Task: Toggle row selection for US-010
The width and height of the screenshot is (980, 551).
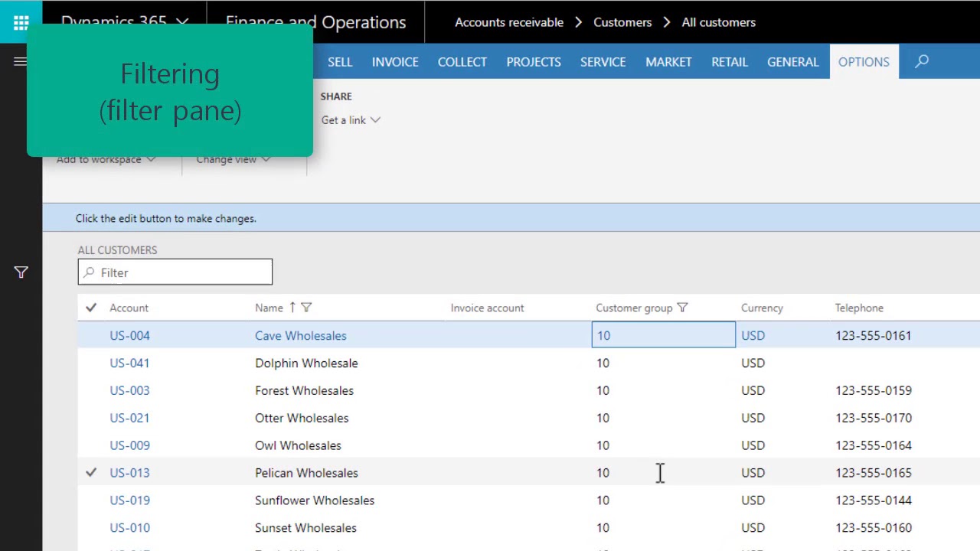Action: tap(91, 528)
